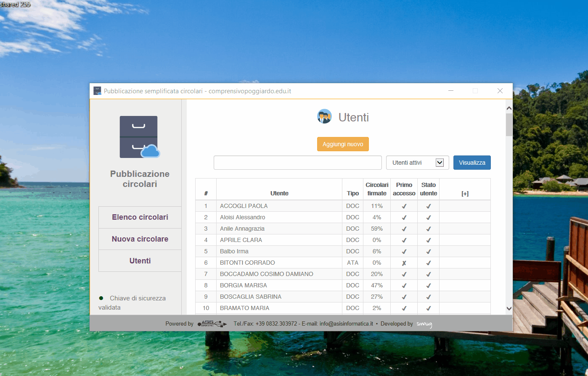Click the green security key status dot
This screenshot has width=588, height=376.
pos(101,298)
